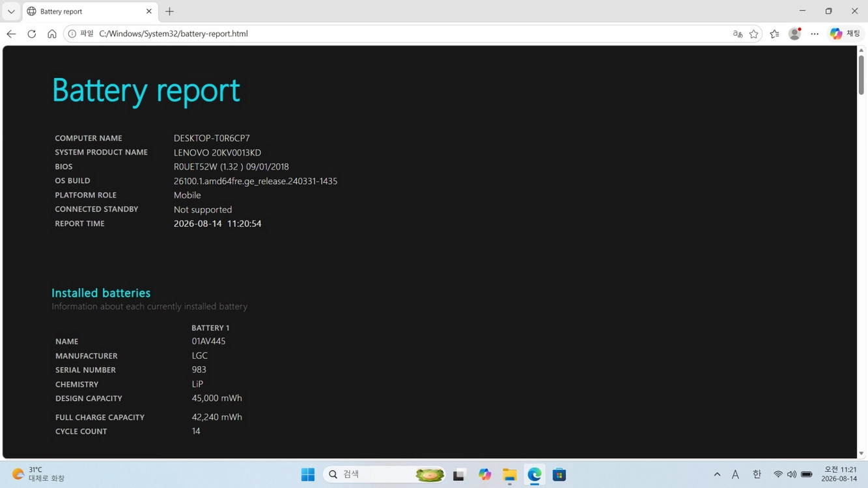Switch to Microsoft Edge in taskbar
Screen dimensions: 868x488
tap(534, 474)
